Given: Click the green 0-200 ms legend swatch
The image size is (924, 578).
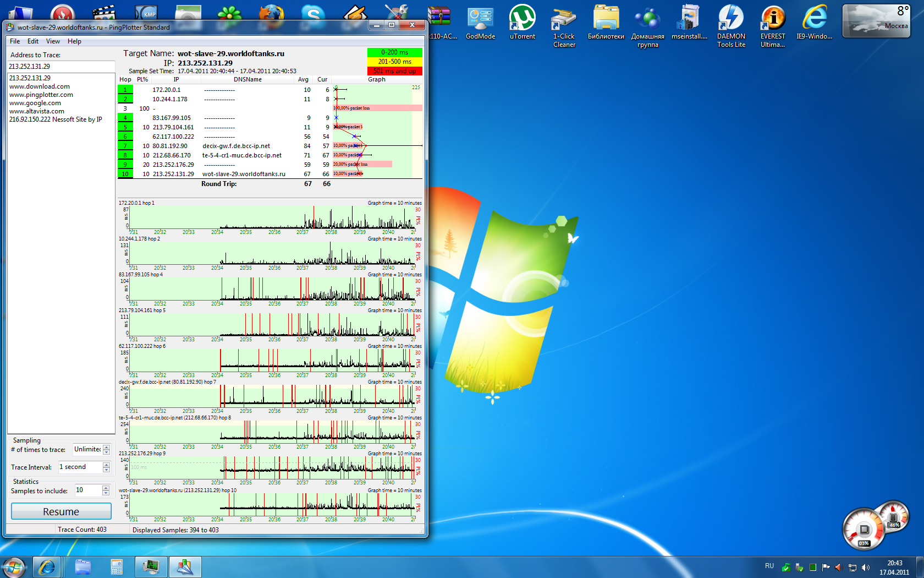Looking at the screenshot, I should pyautogui.click(x=395, y=52).
